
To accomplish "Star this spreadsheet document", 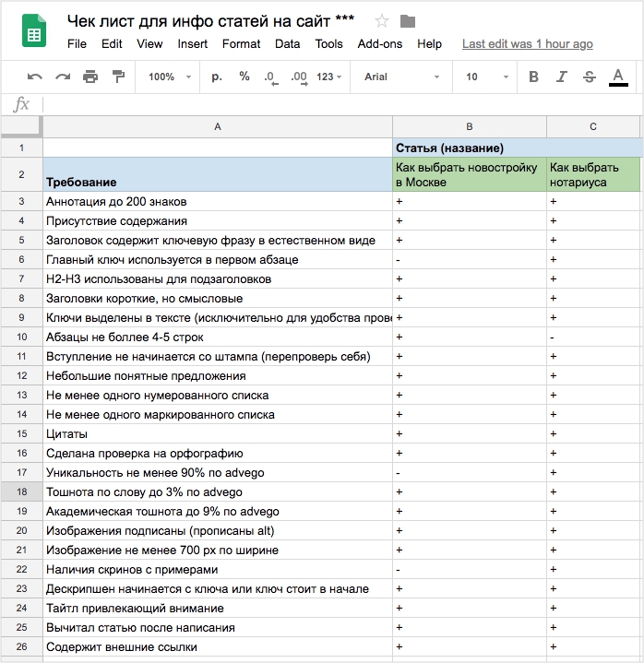I will [x=382, y=21].
